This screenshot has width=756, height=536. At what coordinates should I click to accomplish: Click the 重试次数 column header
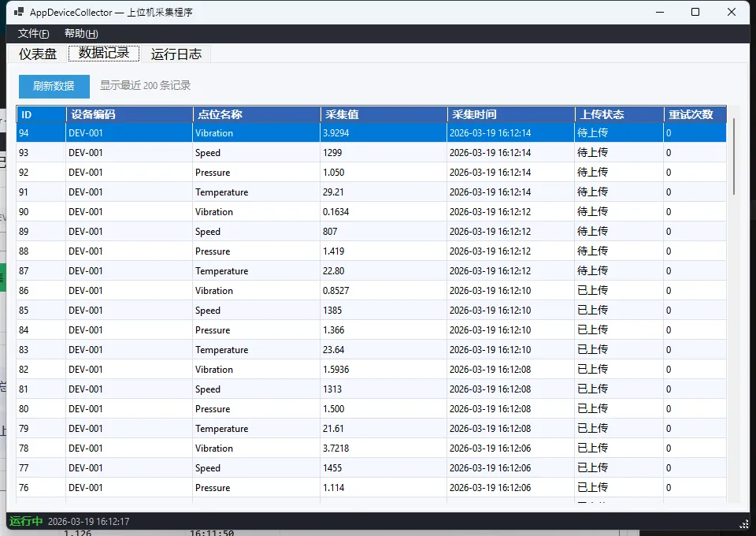coord(695,114)
